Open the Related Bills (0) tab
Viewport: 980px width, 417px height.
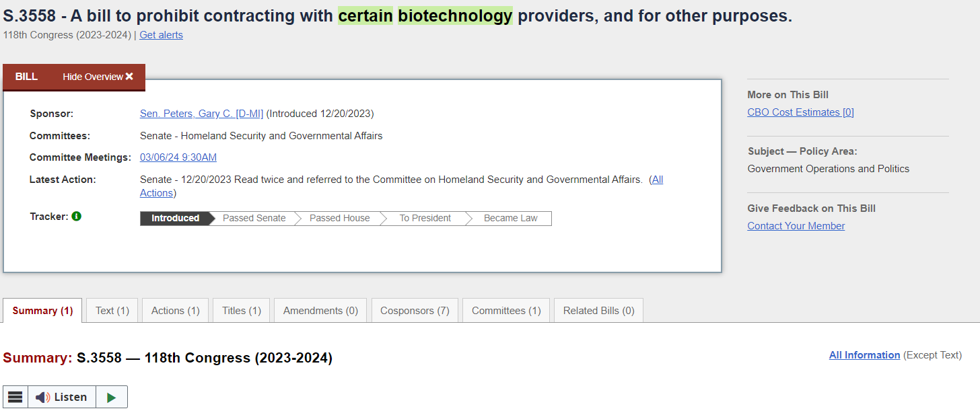[598, 311]
